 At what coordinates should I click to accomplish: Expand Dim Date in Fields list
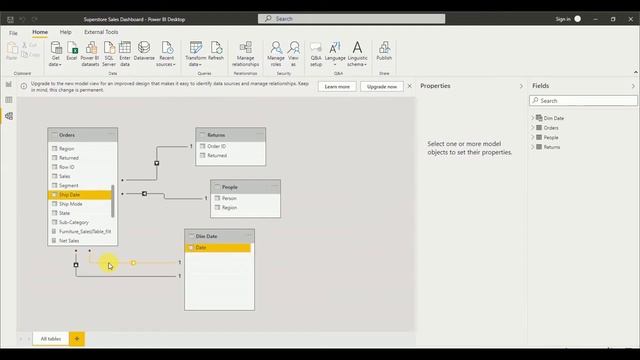click(x=533, y=118)
